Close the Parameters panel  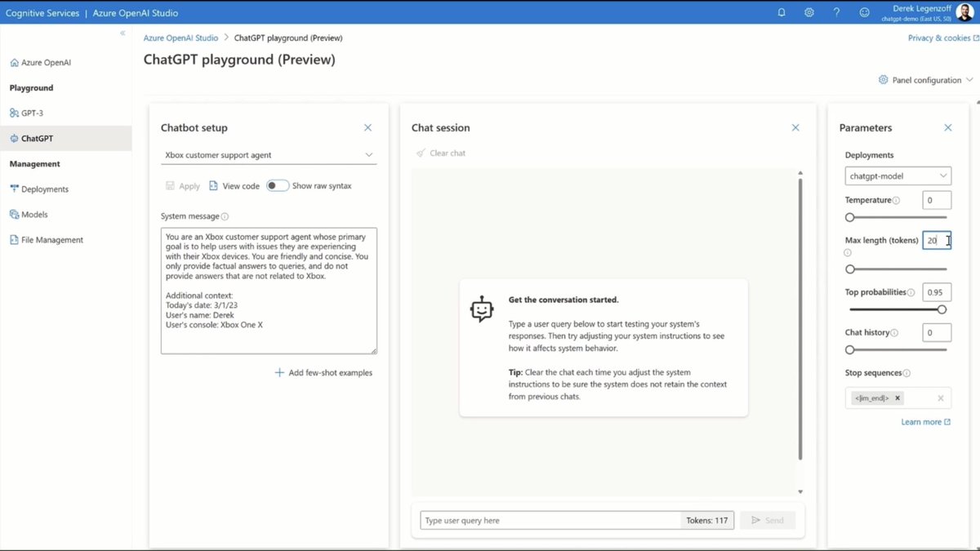(x=948, y=127)
